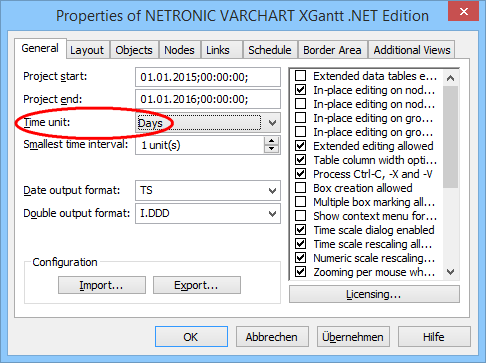The width and height of the screenshot is (486, 363).
Task: Click the Project start date field
Action: [x=208, y=77]
